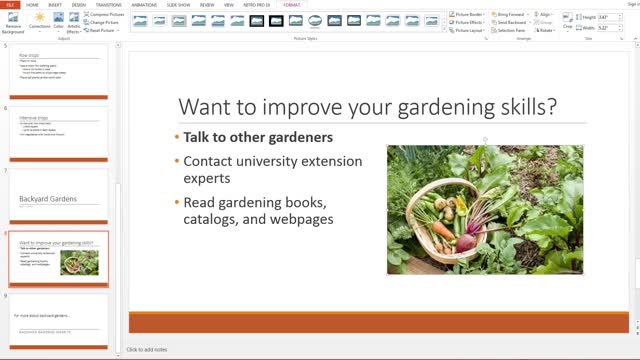Click Send Backward
The height and width of the screenshot is (360, 640).
tap(509, 22)
